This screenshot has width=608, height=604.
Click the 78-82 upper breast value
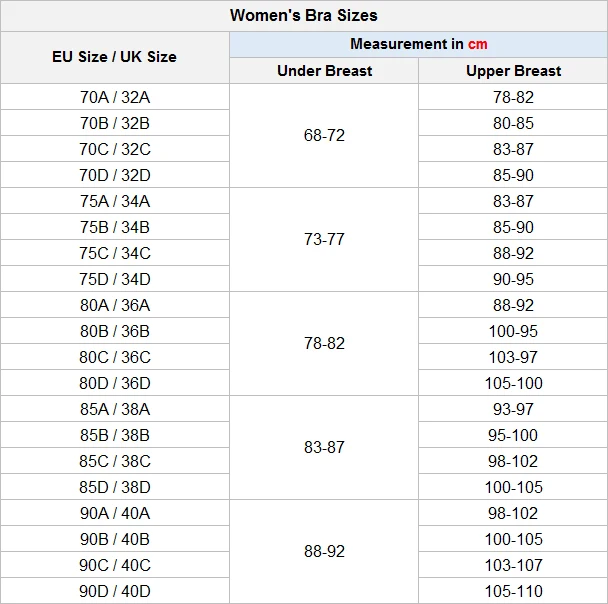pyautogui.click(x=513, y=97)
